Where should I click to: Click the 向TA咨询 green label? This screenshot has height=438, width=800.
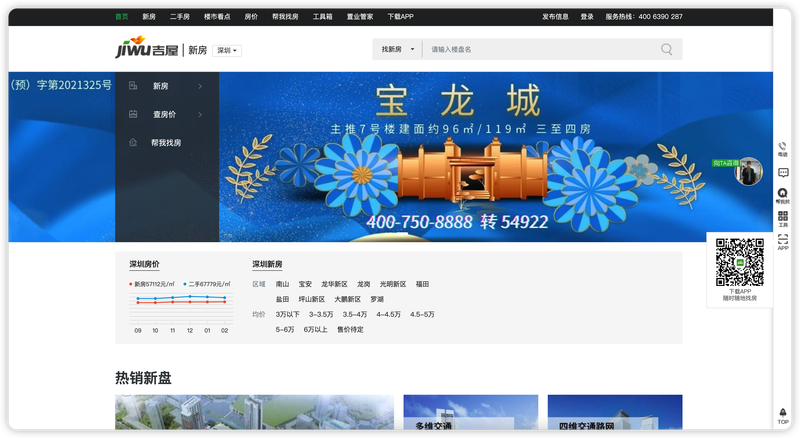pos(726,163)
